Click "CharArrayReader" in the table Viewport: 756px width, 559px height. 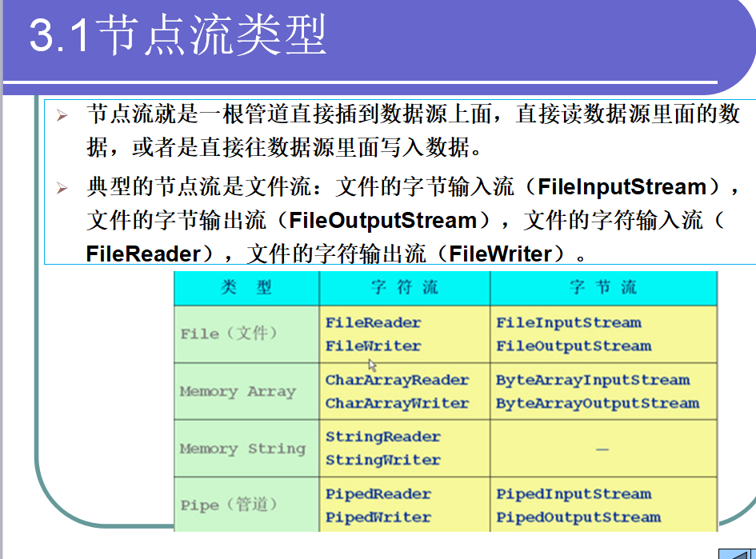pyautogui.click(x=397, y=380)
